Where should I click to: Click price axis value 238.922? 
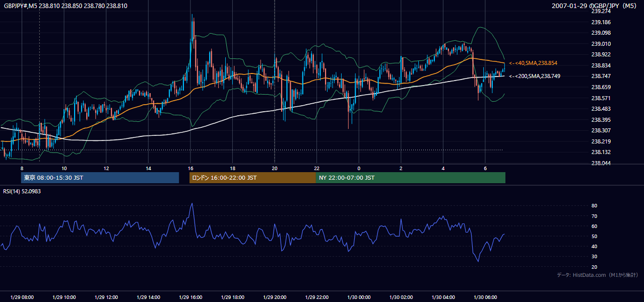601,54
